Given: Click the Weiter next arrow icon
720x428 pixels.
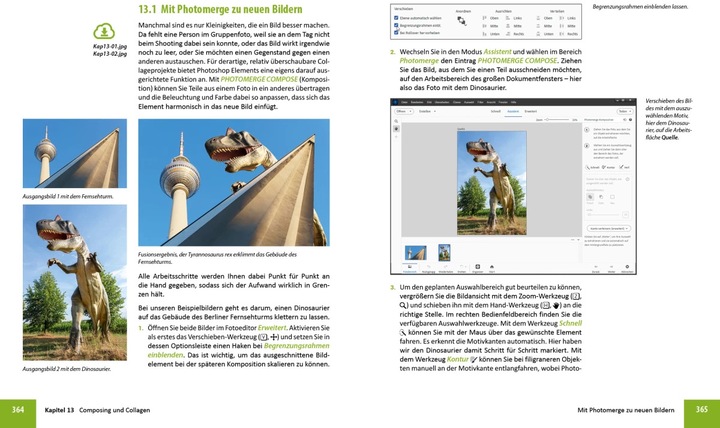Looking at the screenshot, I should pyautogui.click(x=611, y=268).
